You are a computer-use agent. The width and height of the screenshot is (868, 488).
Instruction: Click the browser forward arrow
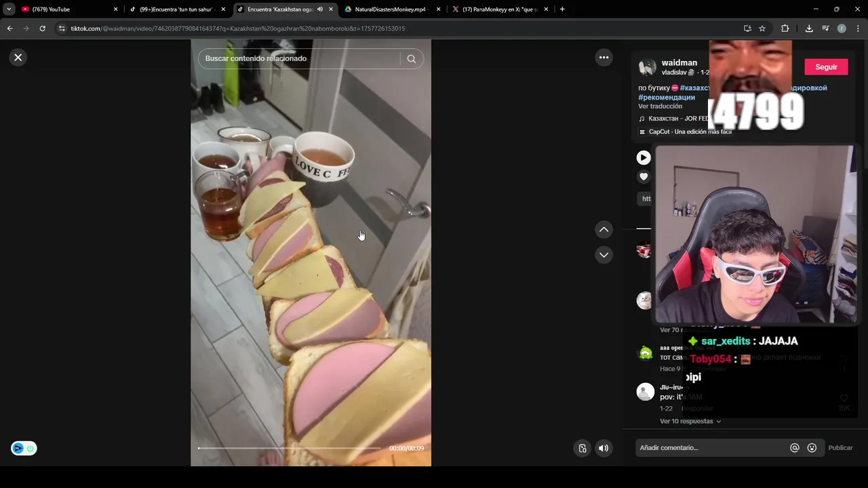pos(26,28)
